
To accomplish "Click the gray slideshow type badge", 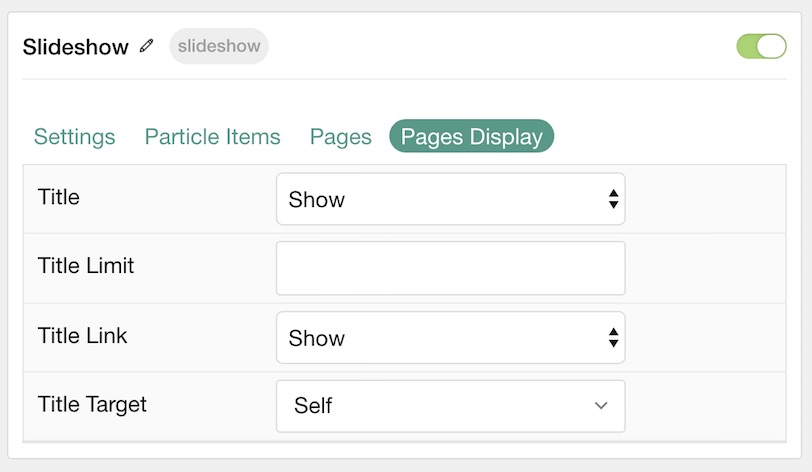I will pyautogui.click(x=219, y=46).
